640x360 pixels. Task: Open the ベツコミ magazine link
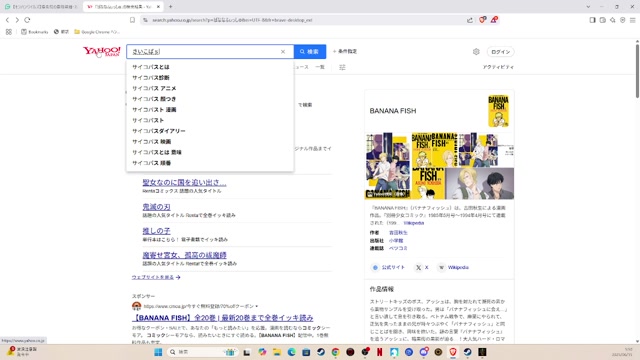398,248
